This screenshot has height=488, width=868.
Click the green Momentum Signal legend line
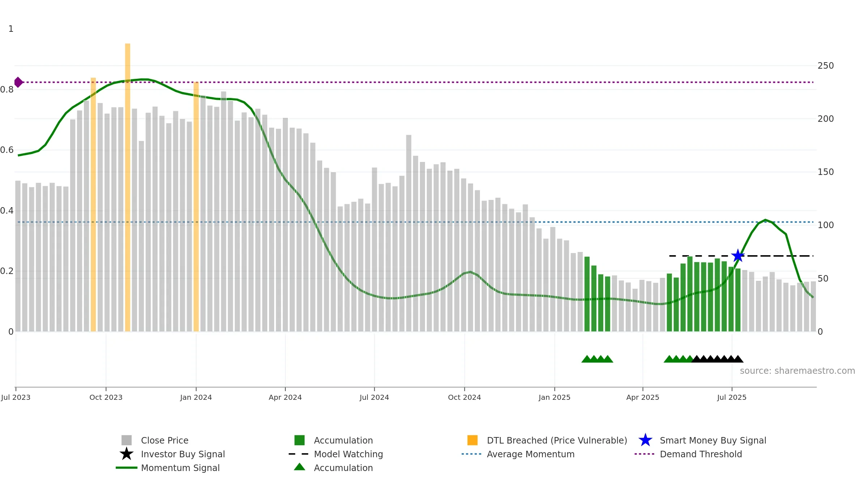pyautogui.click(x=127, y=468)
